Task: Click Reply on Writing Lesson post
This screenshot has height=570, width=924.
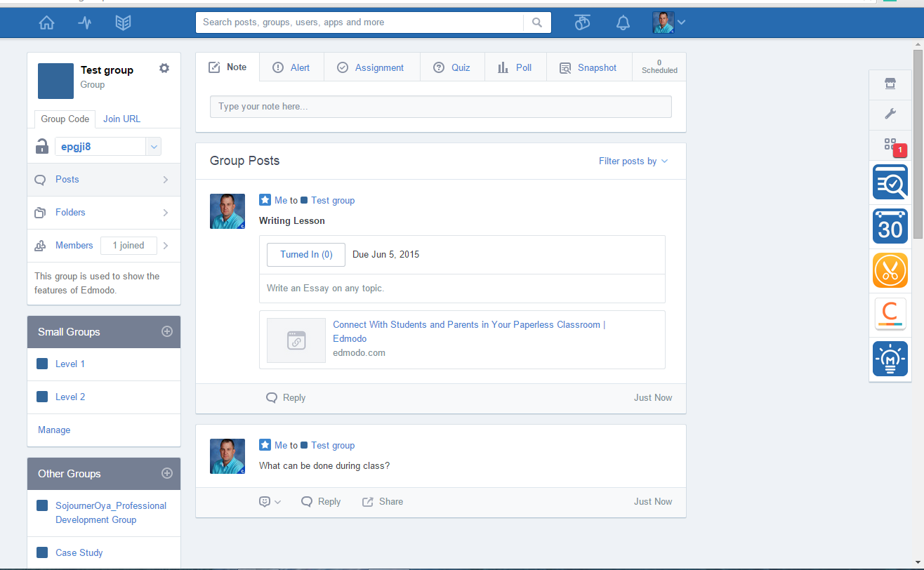Action: [x=286, y=398]
